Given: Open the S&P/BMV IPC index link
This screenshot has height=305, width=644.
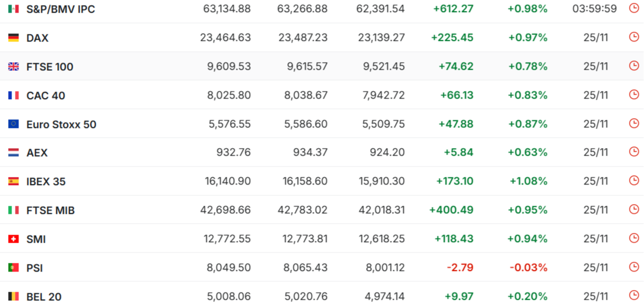Looking at the screenshot, I should pyautogui.click(x=61, y=9).
